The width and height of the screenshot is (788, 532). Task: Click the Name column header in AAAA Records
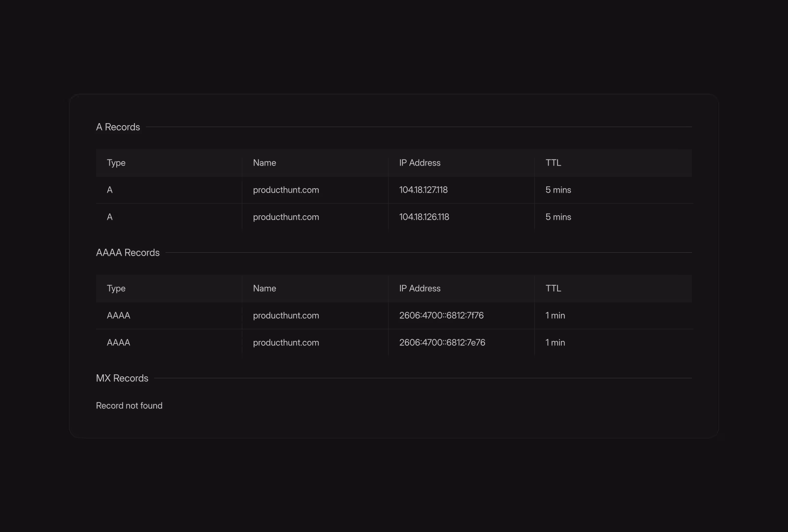(x=264, y=288)
